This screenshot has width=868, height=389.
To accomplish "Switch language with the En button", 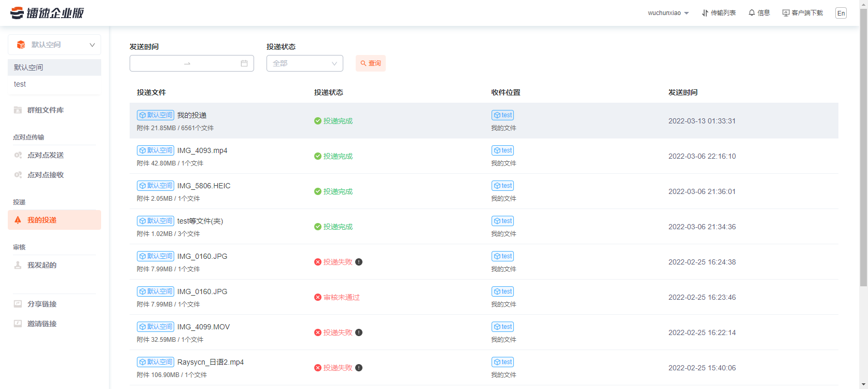I will [841, 13].
